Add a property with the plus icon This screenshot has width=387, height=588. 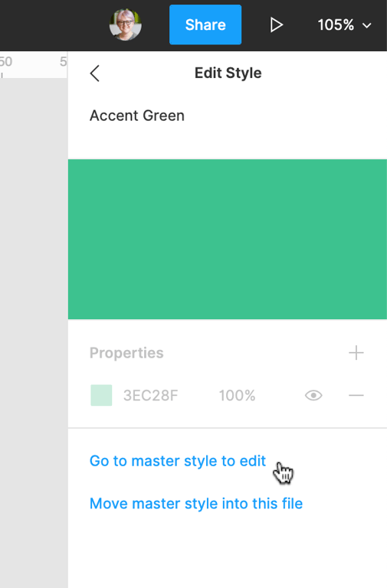(x=356, y=353)
